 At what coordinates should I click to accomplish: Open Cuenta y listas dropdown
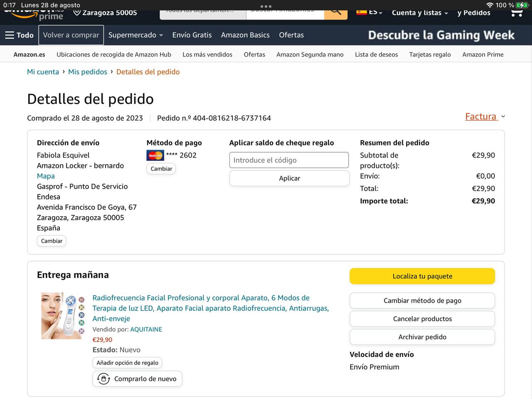[420, 13]
